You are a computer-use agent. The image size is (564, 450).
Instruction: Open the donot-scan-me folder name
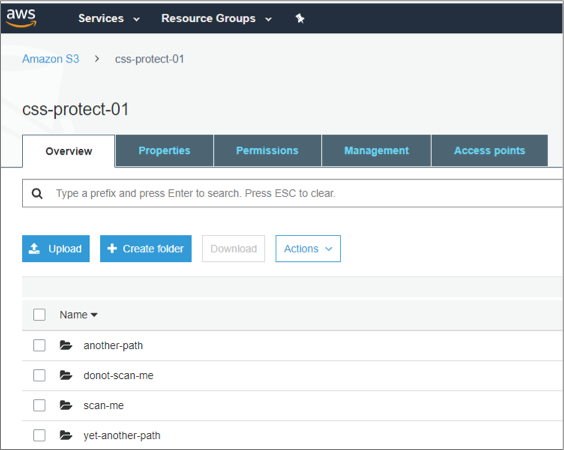tap(118, 375)
